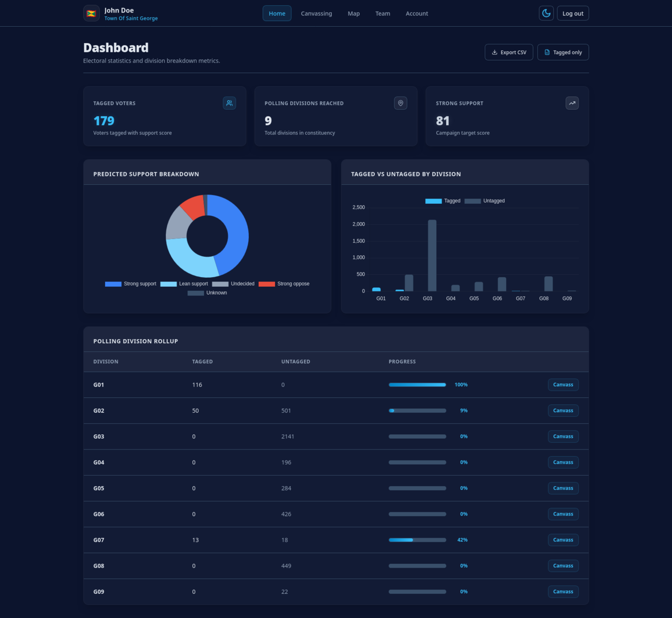Click the strong support value 81
The width and height of the screenshot is (672, 618).
[x=443, y=121]
